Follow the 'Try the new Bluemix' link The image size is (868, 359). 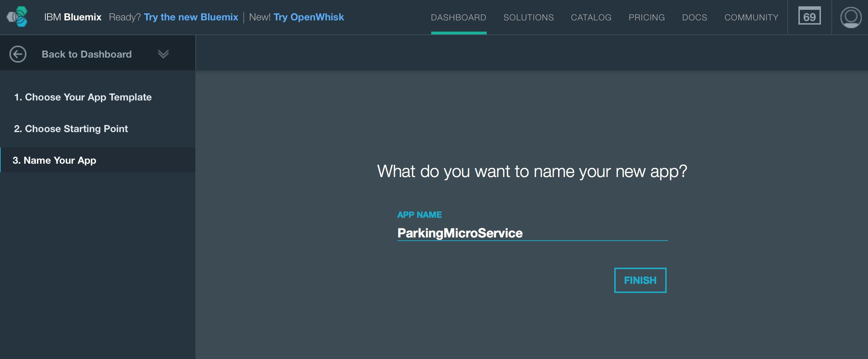(191, 17)
